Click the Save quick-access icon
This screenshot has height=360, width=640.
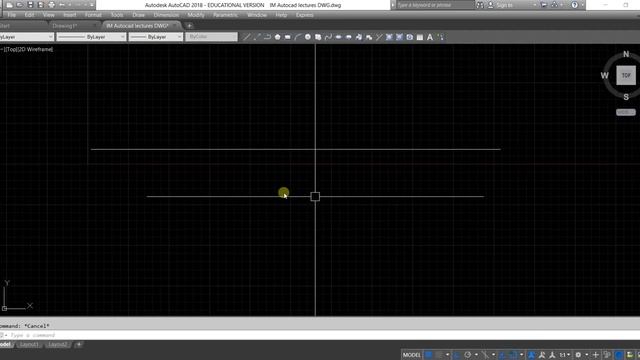pyautogui.click(x=30, y=5)
